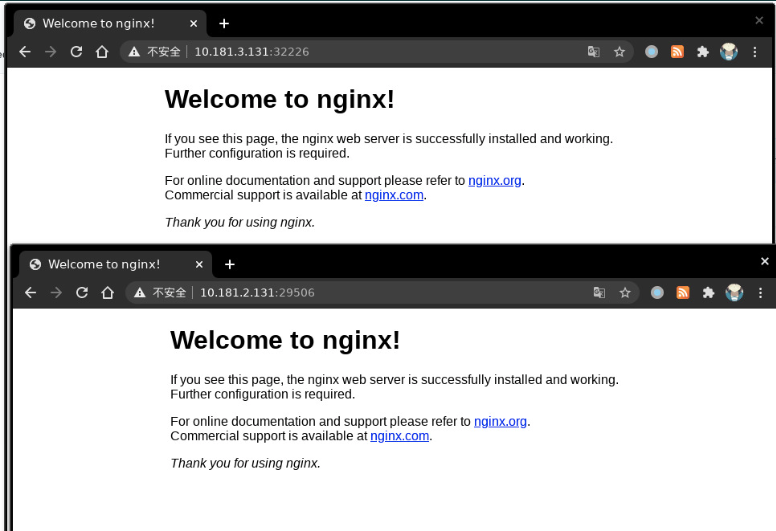Click the Welcome to nginx! heading in the 10.181.2.131 window

tap(285, 340)
